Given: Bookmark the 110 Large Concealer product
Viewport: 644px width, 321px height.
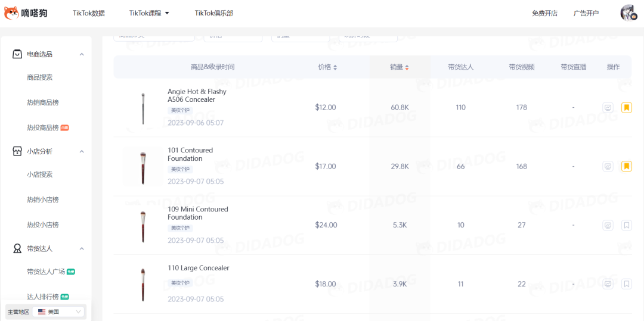Looking at the screenshot, I should click(626, 284).
